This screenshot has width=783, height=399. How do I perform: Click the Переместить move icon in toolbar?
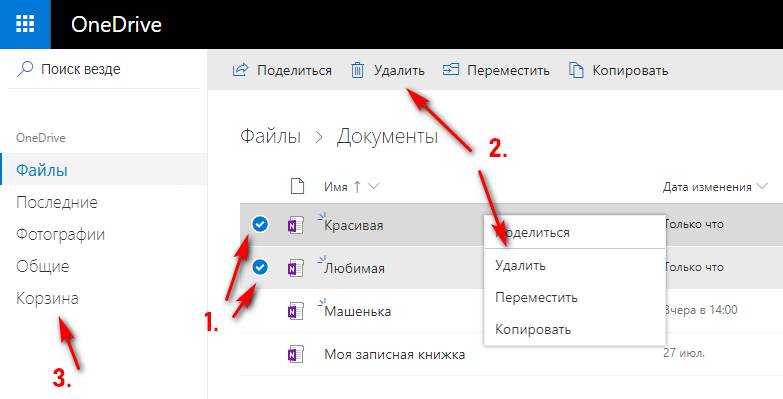pyautogui.click(x=450, y=70)
